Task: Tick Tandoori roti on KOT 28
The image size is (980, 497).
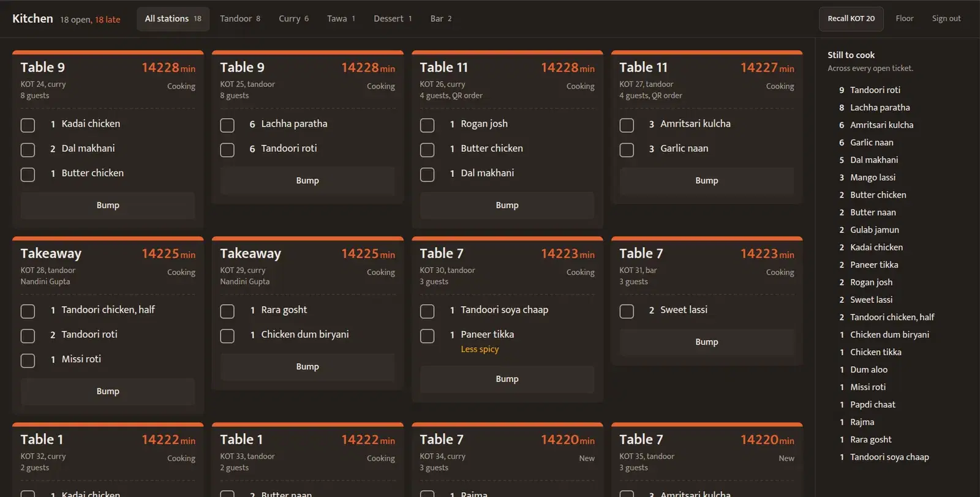Action: click(x=28, y=336)
